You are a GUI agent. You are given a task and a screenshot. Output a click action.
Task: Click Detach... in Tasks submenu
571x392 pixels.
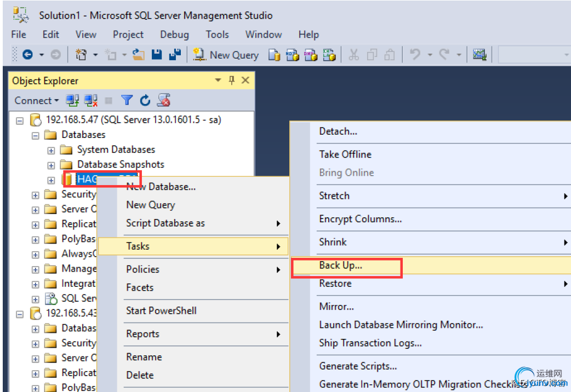point(431,131)
